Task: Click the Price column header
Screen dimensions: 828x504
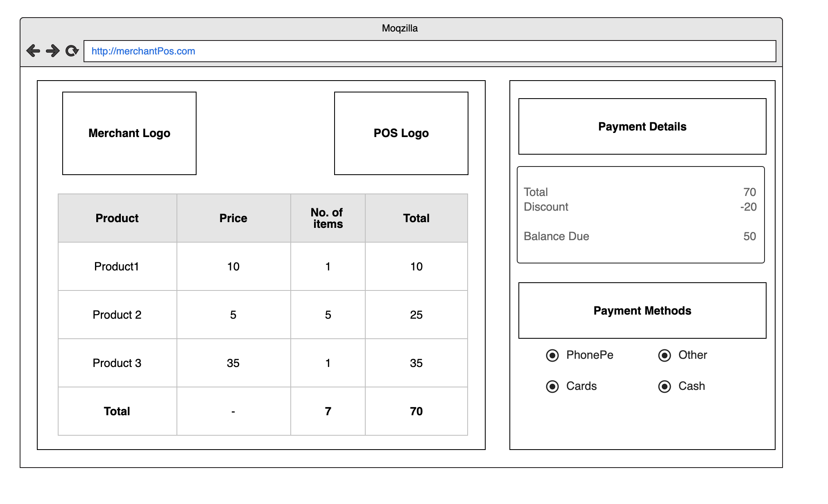Action: click(x=233, y=218)
